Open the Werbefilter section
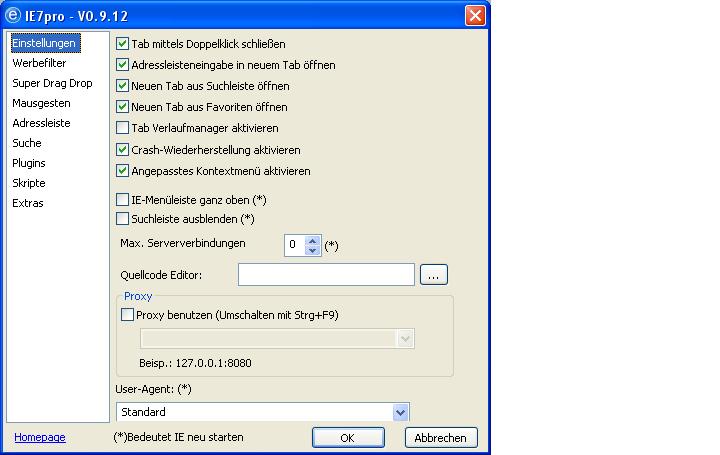Viewport: 720px width, 455px height. [39, 63]
